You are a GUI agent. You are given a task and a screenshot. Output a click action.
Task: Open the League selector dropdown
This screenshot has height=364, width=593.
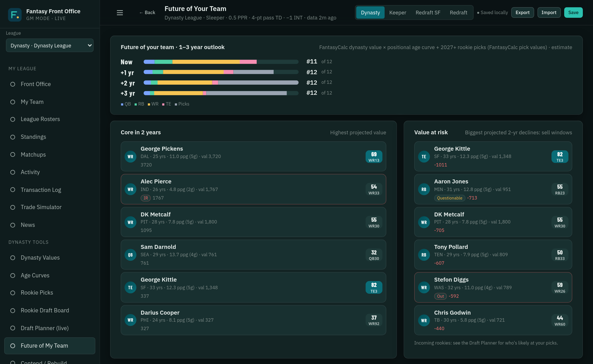tap(50, 45)
